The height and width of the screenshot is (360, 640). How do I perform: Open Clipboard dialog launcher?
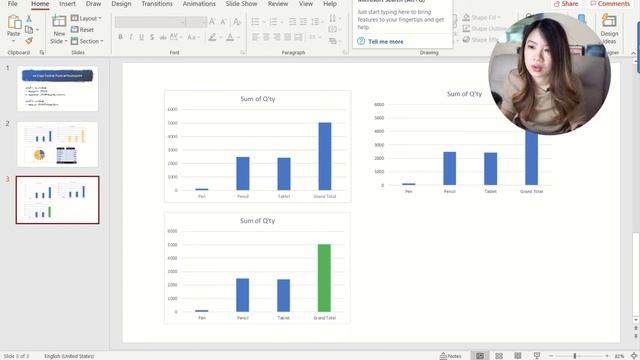(x=42, y=53)
